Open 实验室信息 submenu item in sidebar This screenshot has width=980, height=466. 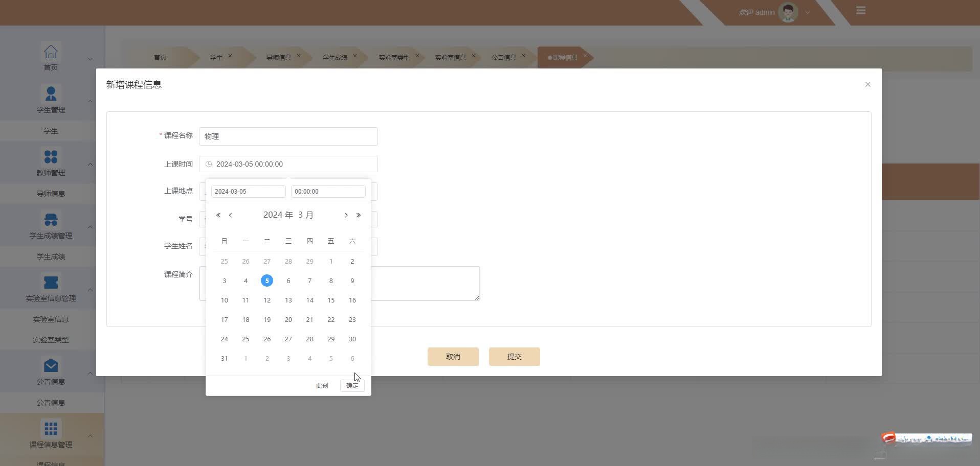click(x=51, y=319)
